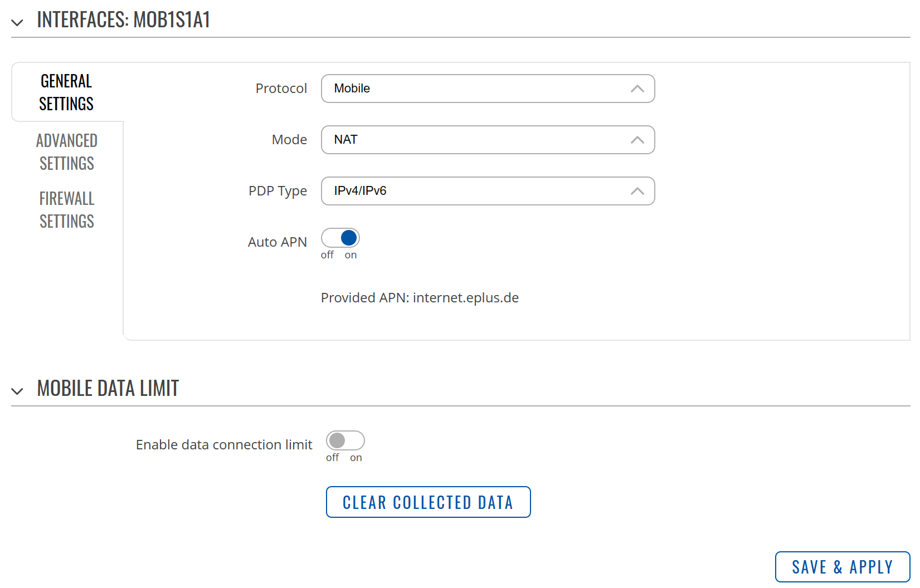Click the Clear Collected Data button

coord(428,502)
